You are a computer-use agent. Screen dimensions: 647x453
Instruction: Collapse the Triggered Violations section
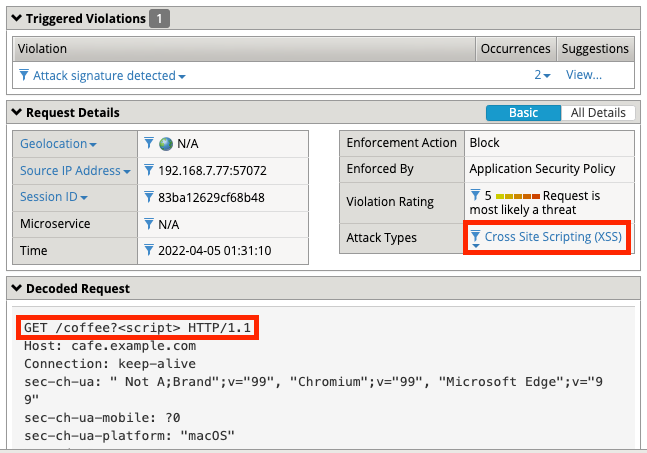point(17,19)
